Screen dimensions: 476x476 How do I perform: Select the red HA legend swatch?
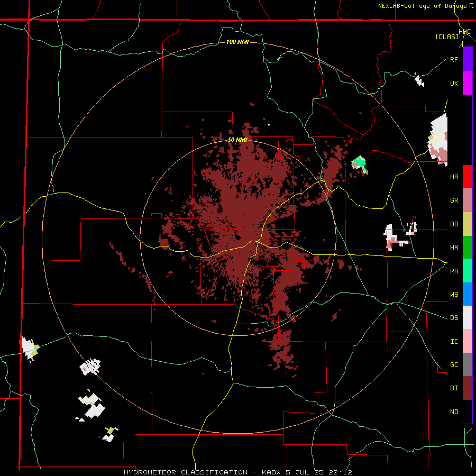click(x=467, y=177)
